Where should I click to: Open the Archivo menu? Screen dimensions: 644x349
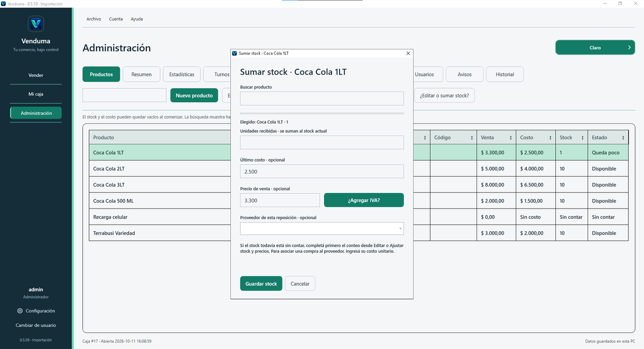(94, 19)
